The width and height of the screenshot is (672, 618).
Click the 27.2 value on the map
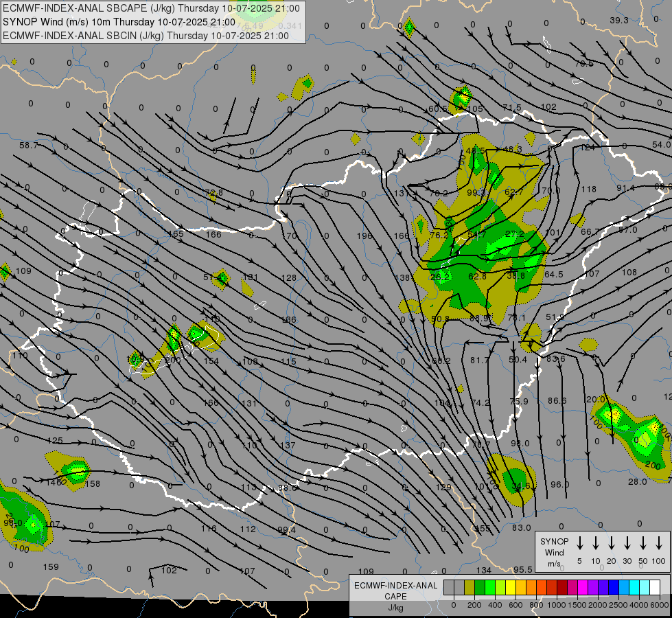pyautogui.click(x=514, y=233)
